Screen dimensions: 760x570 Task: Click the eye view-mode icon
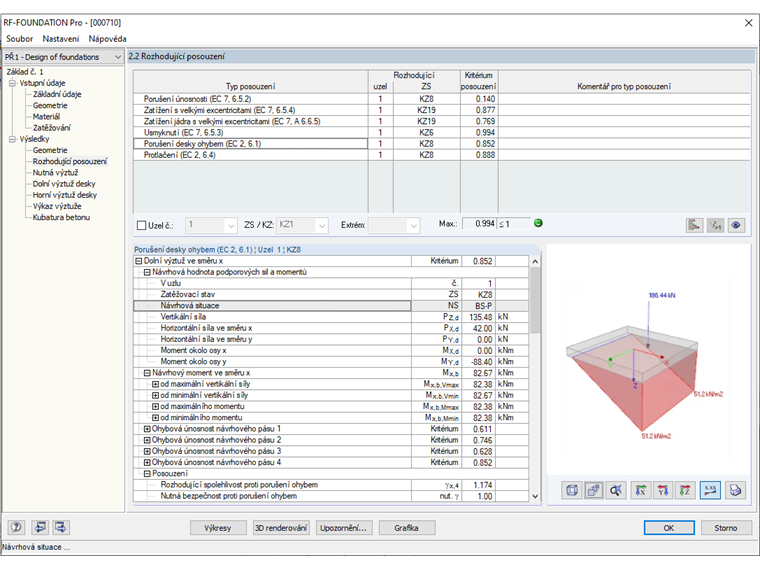736,225
